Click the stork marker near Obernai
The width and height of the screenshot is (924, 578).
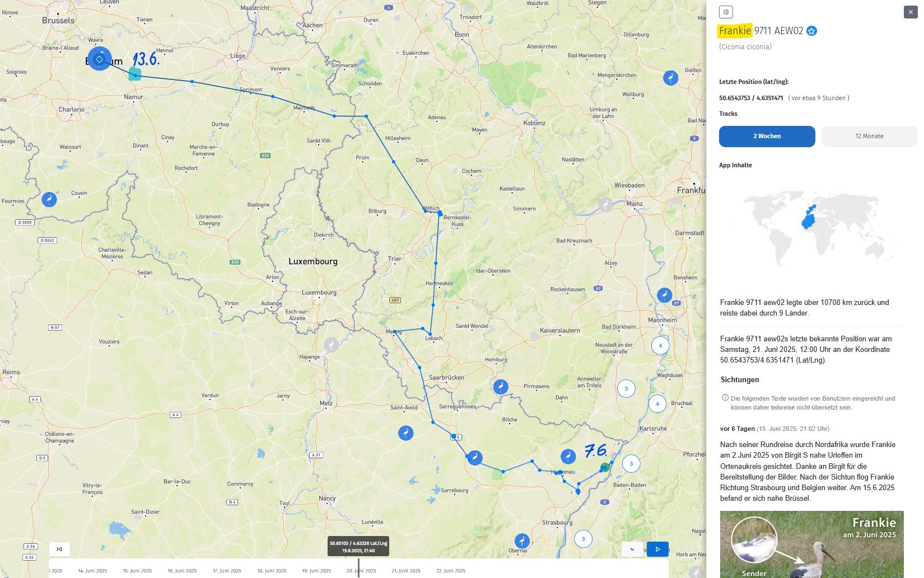[522, 541]
